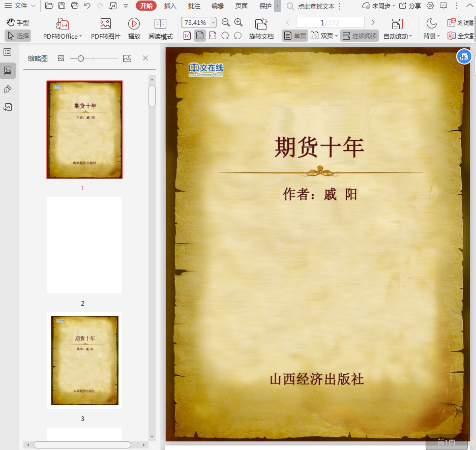
Task: Click the undo arrow icon
Action: click(x=87, y=6)
